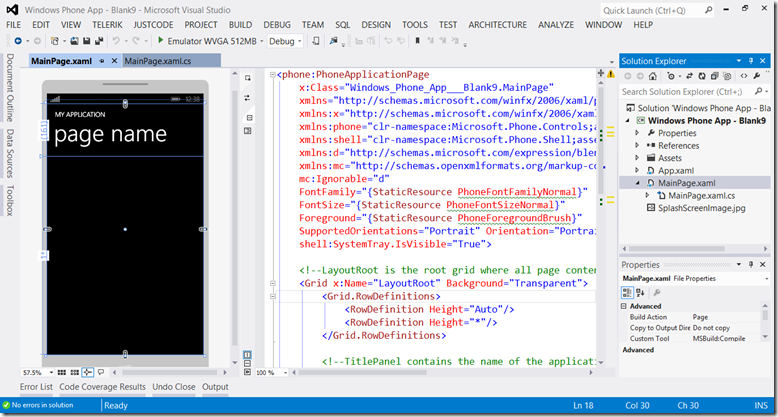The width and height of the screenshot is (778, 417).
Task: Click the XAML editor horizontal scrollbar
Action: click(442, 372)
